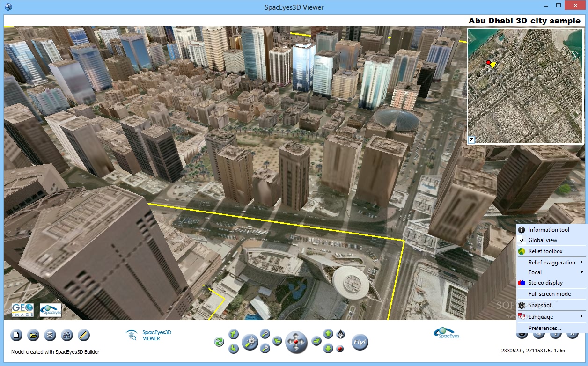Expand the Relief exaggeration submenu
Screen dimensions: 588x366
pyautogui.click(x=551, y=263)
